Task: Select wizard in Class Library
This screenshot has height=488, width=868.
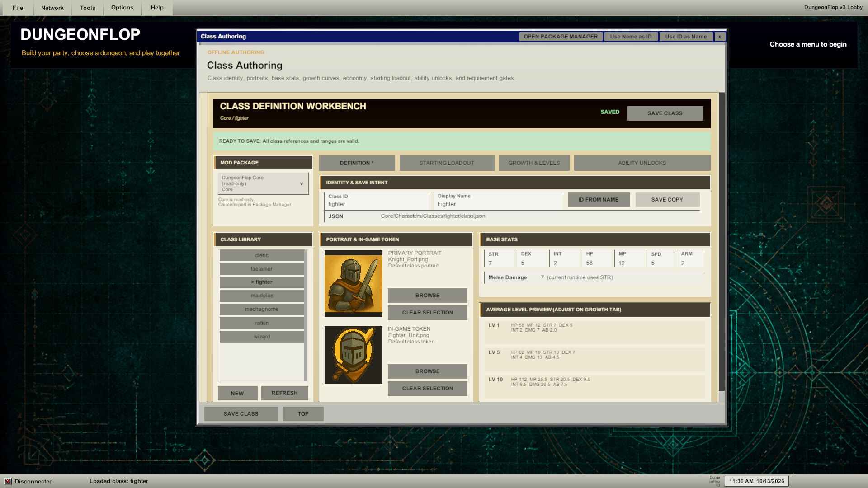Action: click(262, 337)
